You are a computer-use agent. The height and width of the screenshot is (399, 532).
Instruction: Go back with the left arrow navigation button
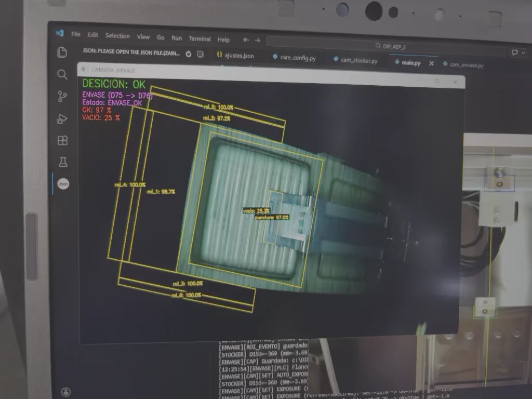246,40
